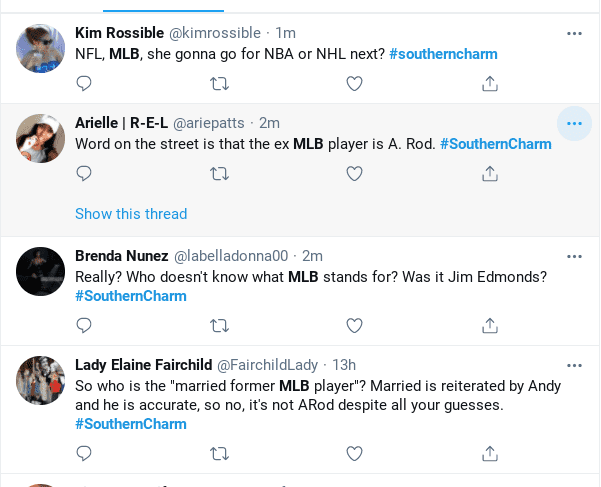Screen dimensions: 601x487
Task: Open more options on Arielle's tweet
Action: 574,123
